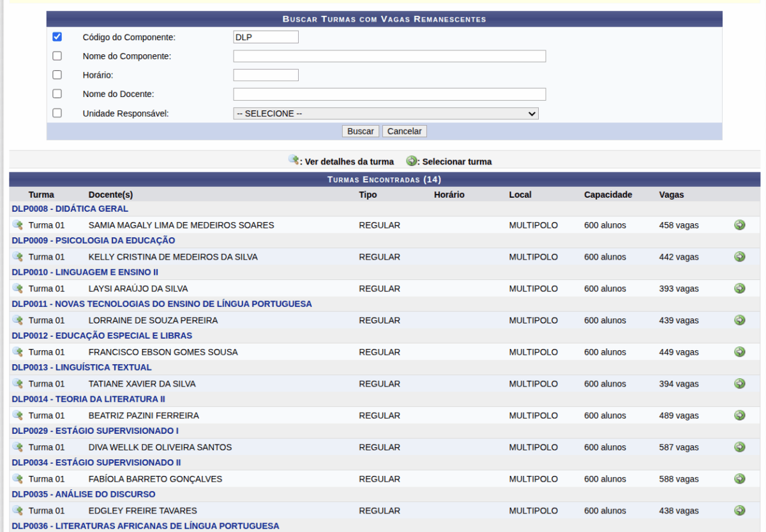Check the Horário filter checkbox

(x=57, y=75)
